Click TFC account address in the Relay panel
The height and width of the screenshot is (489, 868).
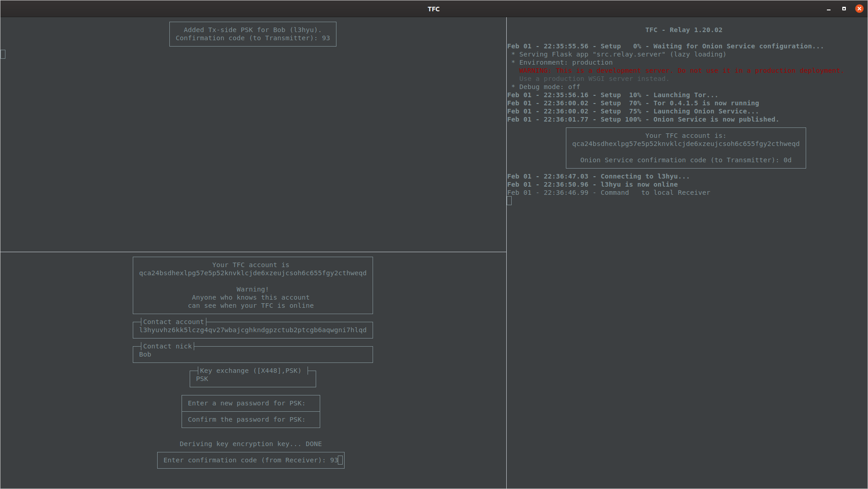[686, 144]
